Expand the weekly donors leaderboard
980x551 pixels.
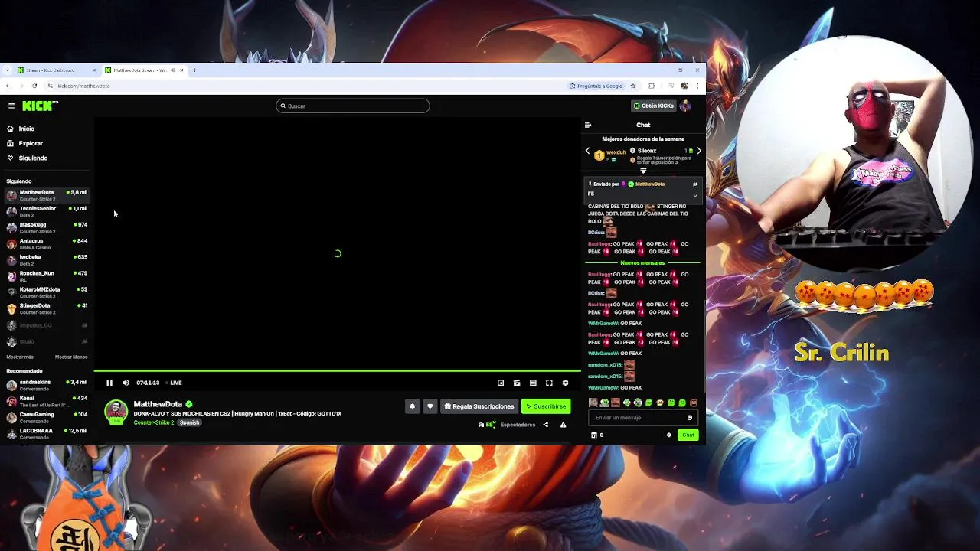point(643,171)
